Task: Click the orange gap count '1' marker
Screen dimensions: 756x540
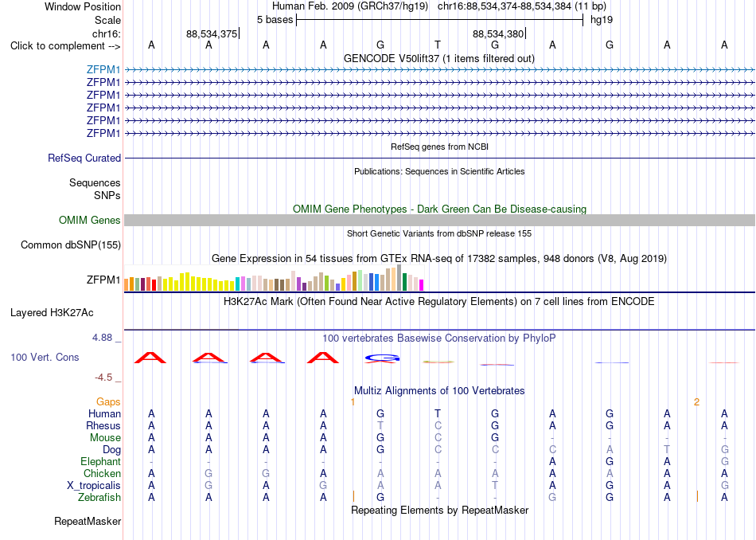Action: click(x=353, y=401)
